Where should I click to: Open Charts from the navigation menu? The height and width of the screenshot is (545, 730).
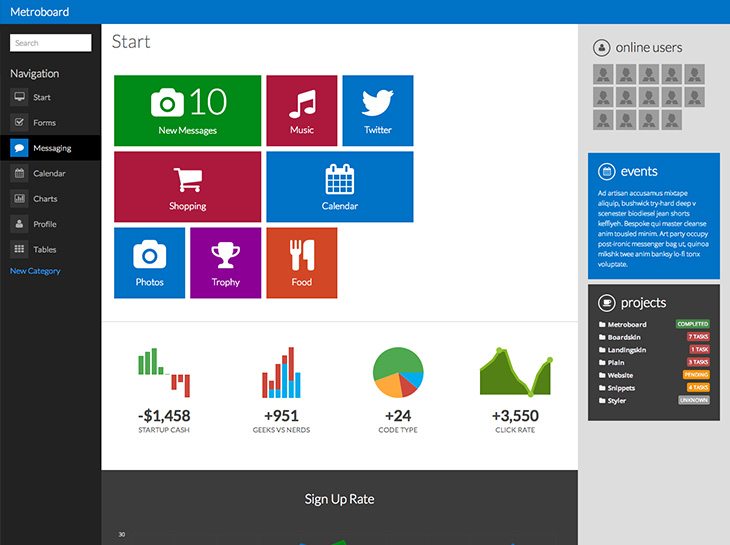(50, 199)
